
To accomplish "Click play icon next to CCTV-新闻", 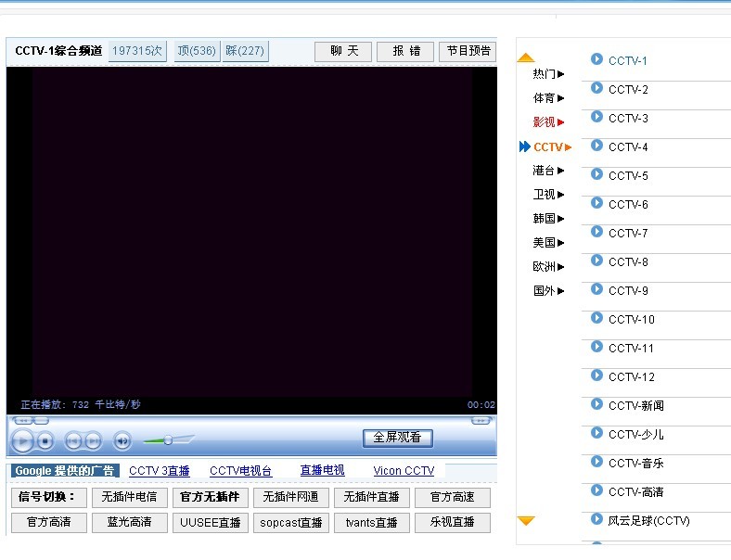I will [x=596, y=404].
